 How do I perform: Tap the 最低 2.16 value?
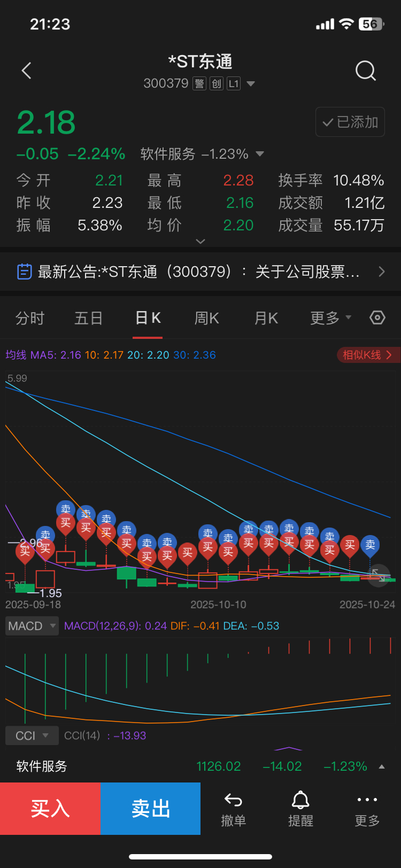coord(240,203)
